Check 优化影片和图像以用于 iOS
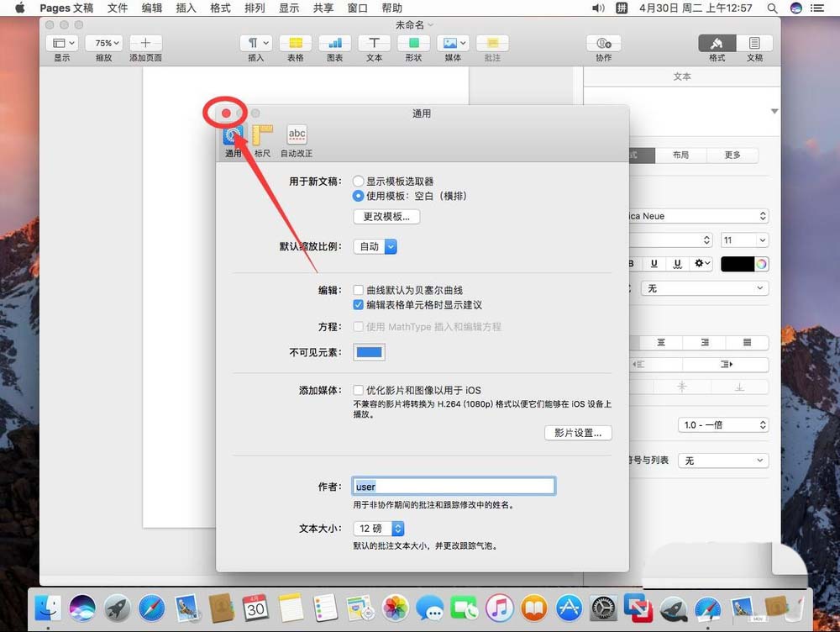 point(358,389)
